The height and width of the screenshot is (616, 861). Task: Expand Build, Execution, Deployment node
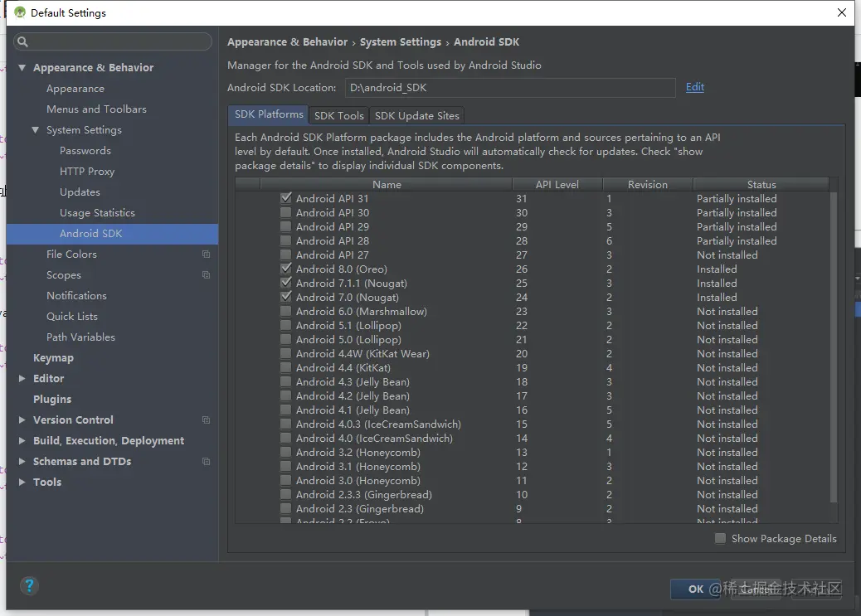pyautogui.click(x=22, y=441)
